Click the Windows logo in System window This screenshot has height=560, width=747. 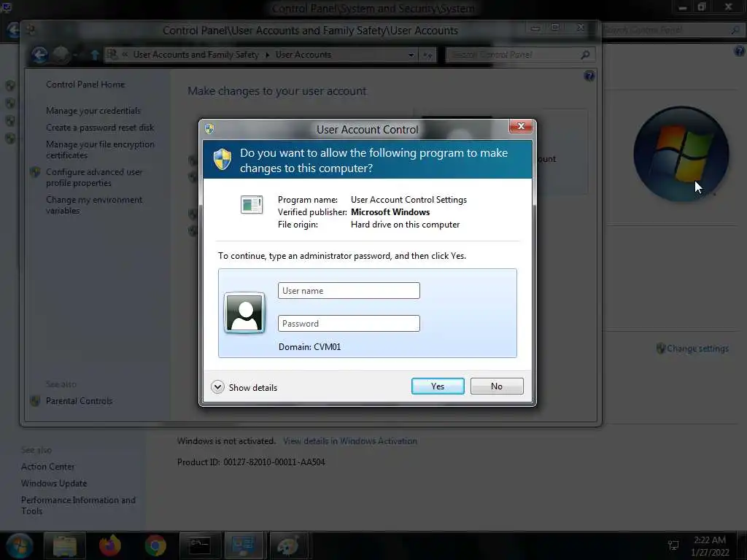click(681, 154)
